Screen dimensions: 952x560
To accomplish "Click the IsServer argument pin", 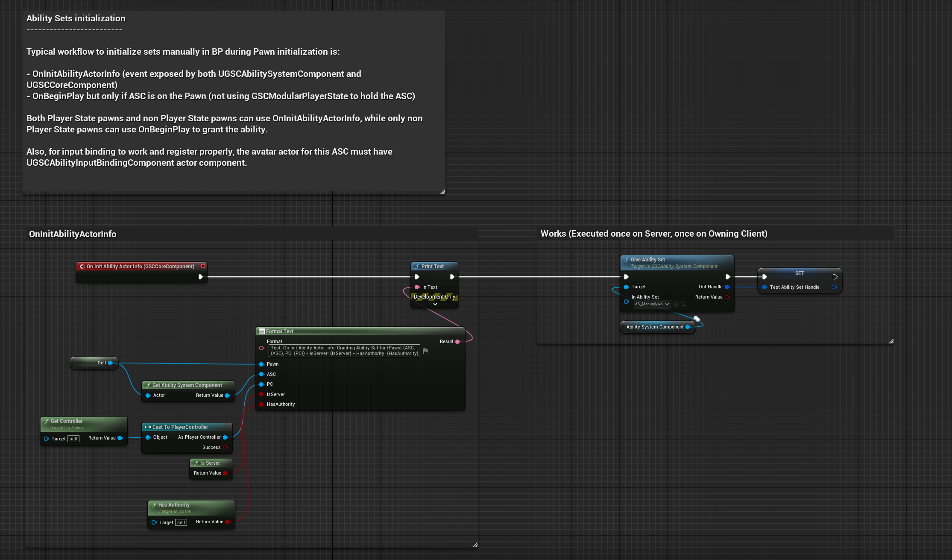I will coord(262,395).
